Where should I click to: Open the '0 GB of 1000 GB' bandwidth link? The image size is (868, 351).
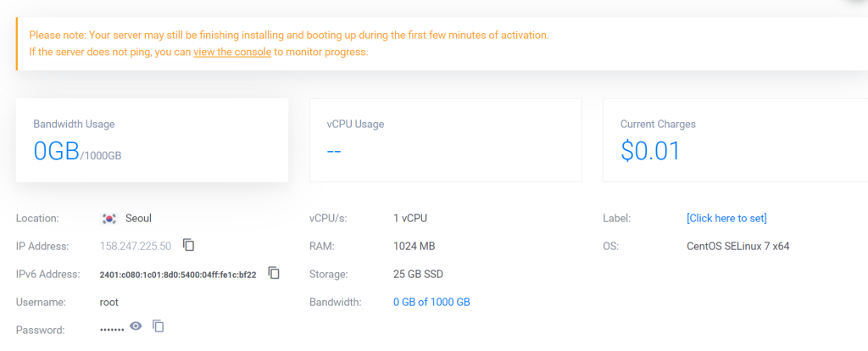(x=431, y=302)
